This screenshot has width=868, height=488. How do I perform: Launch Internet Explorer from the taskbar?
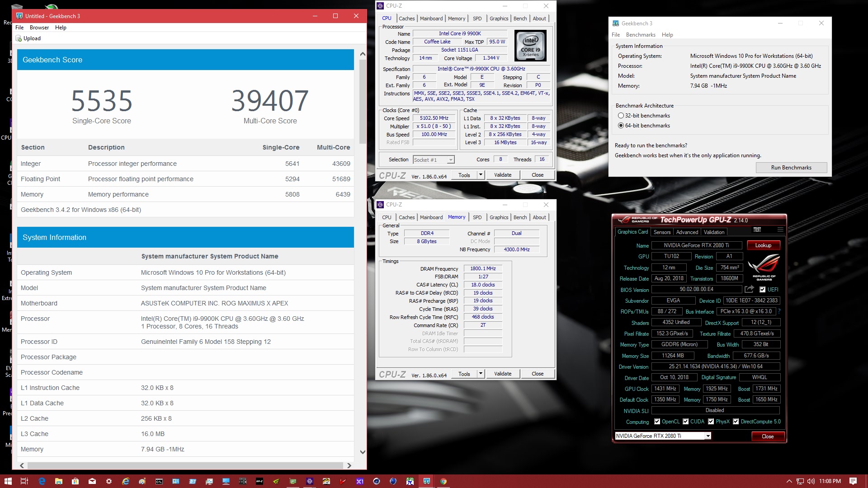point(125,481)
